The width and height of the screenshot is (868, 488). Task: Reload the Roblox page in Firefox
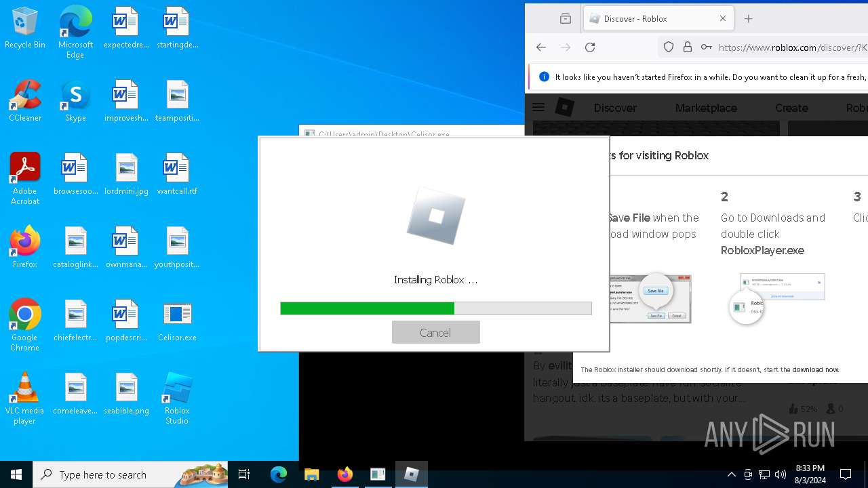[590, 47]
